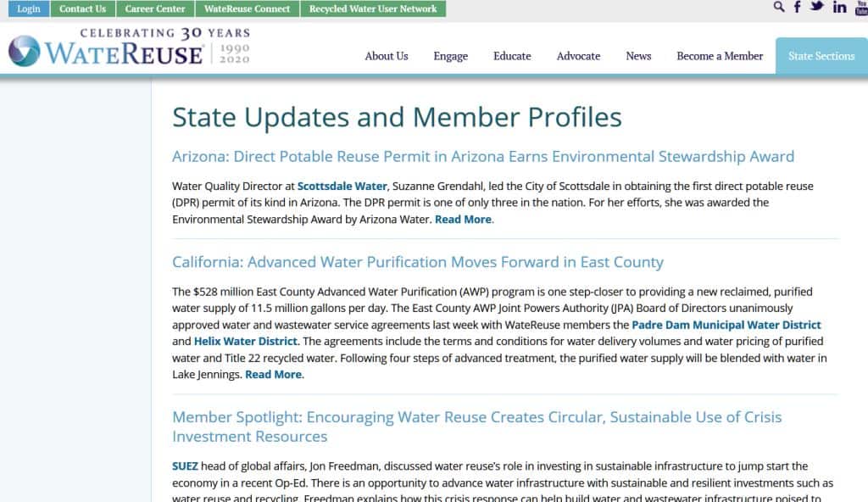Expand the About Us menu
Screen dimensions: 868x502
[x=386, y=56]
